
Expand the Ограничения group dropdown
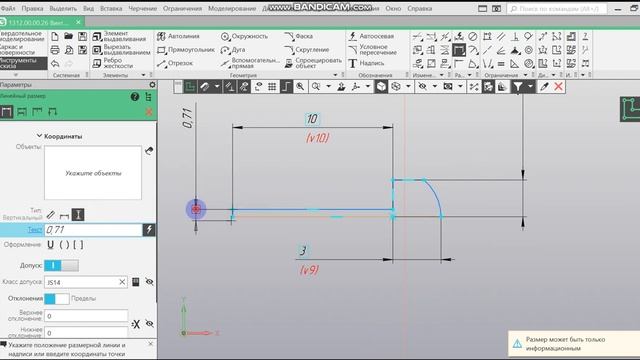(526, 75)
